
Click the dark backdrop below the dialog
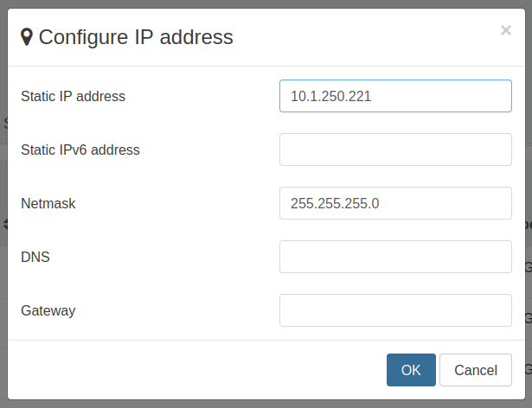point(260,404)
